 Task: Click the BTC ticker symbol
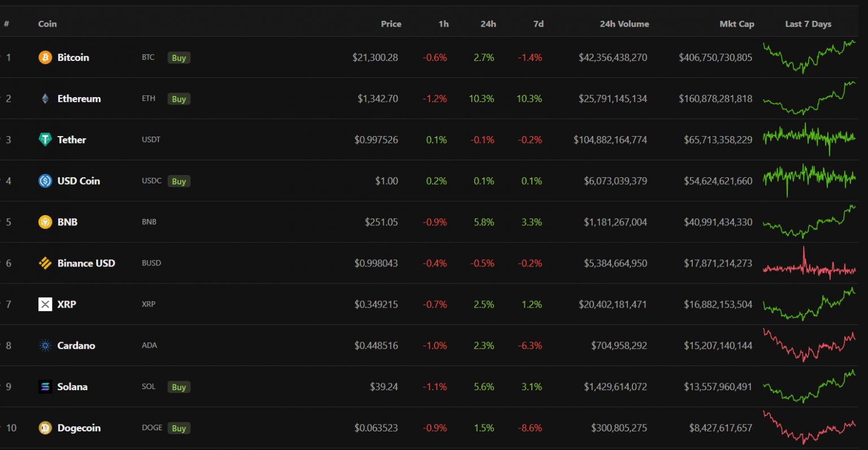point(148,58)
